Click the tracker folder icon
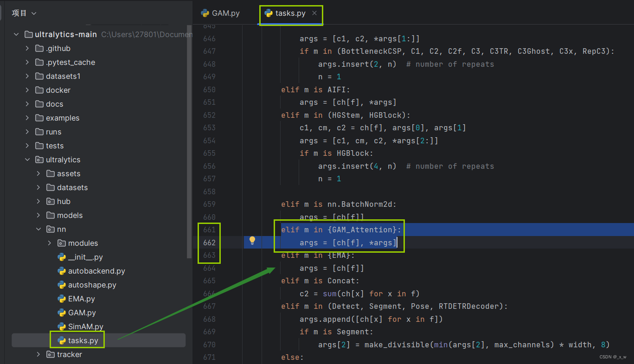 coord(51,354)
